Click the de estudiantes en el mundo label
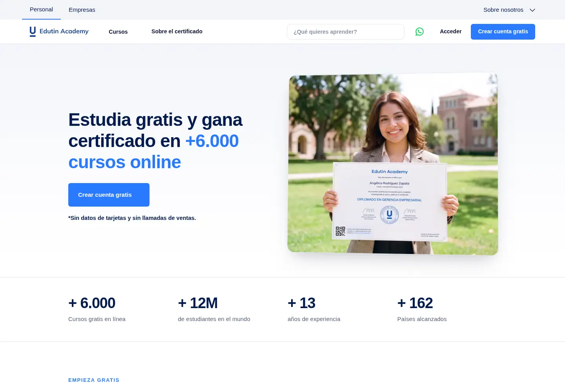The height and width of the screenshot is (392, 565). pyautogui.click(x=214, y=319)
